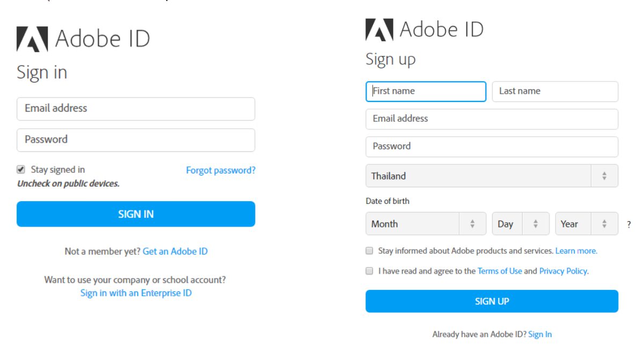Screen dimensions: 644x351
Task: Select the Last name field
Action: click(x=555, y=91)
